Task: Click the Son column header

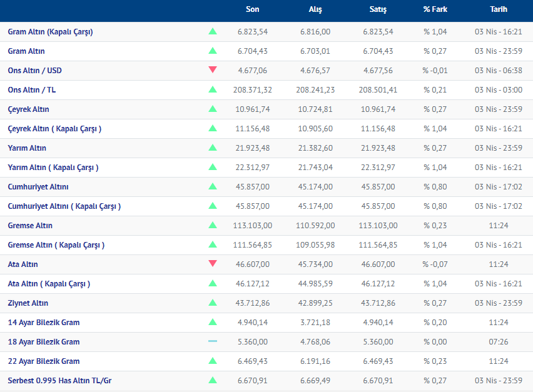Action: [253, 10]
